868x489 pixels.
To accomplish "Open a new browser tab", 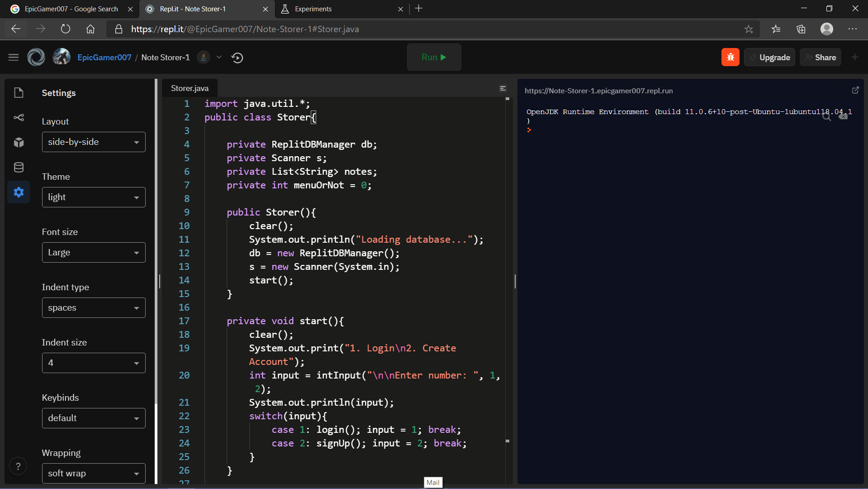I will (419, 9).
